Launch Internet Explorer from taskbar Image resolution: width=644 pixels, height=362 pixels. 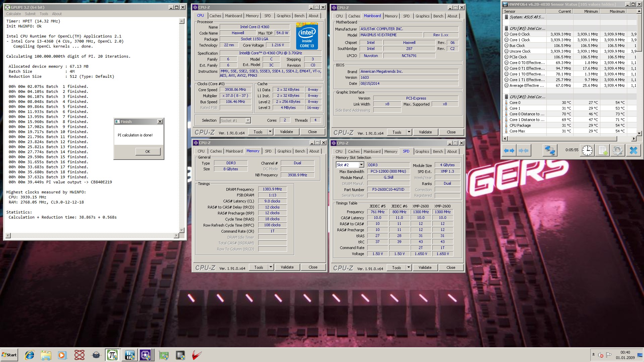click(30, 355)
